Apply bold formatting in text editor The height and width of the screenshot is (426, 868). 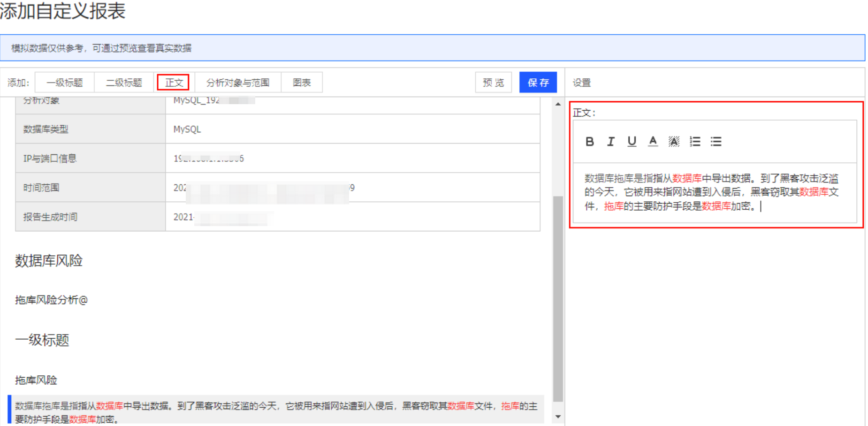click(x=590, y=141)
